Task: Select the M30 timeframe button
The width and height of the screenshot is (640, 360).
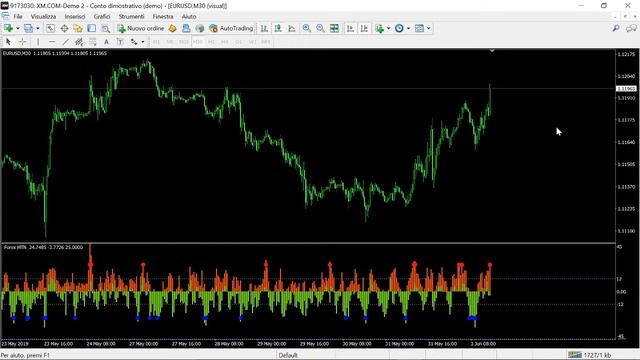Action: (x=198, y=42)
